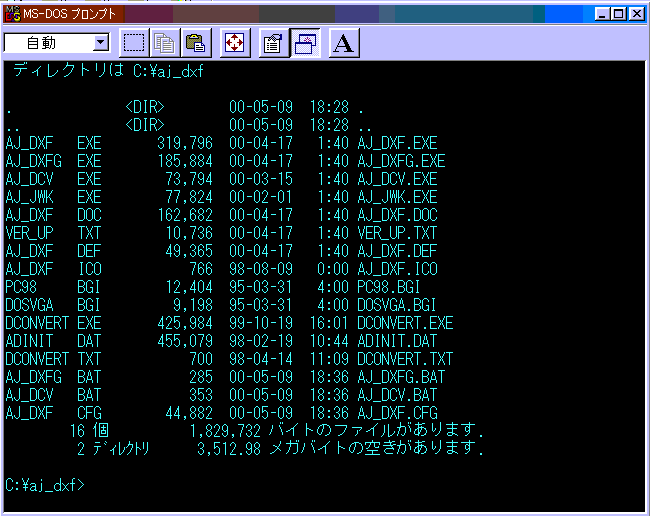The image size is (650, 516).
Task: Click the Paste toolbar icon
Action: tap(196, 43)
